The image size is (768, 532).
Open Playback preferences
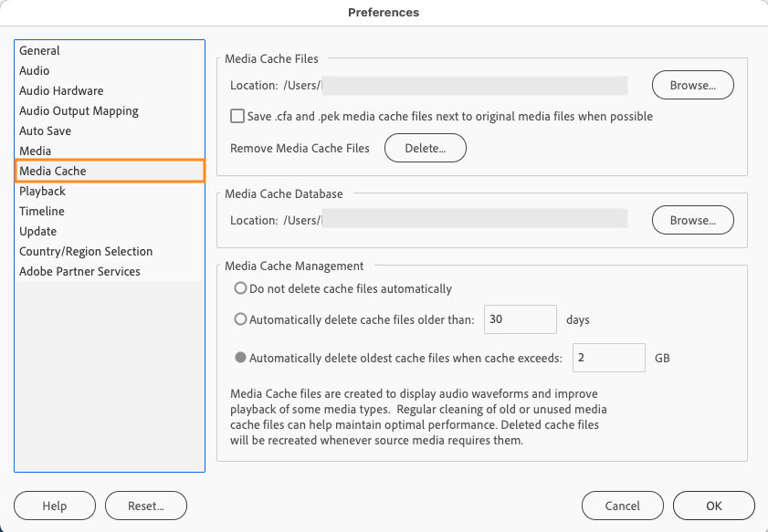43,192
